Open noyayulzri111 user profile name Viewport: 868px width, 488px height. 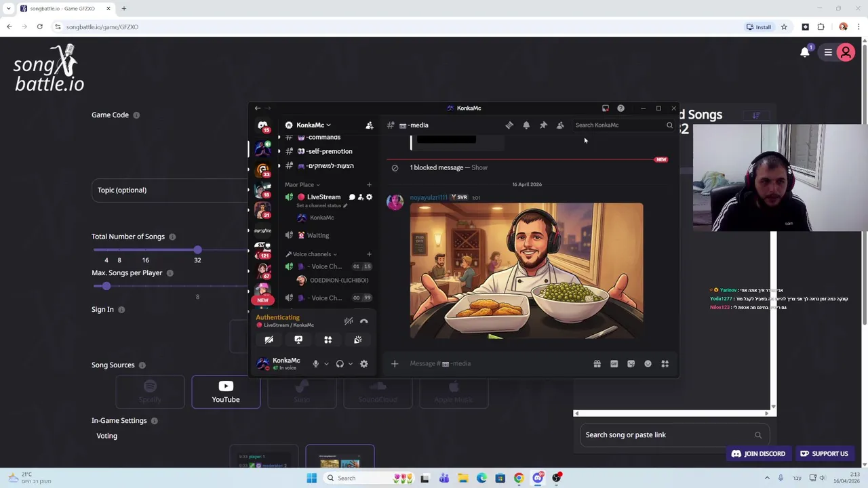(x=429, y=197)
